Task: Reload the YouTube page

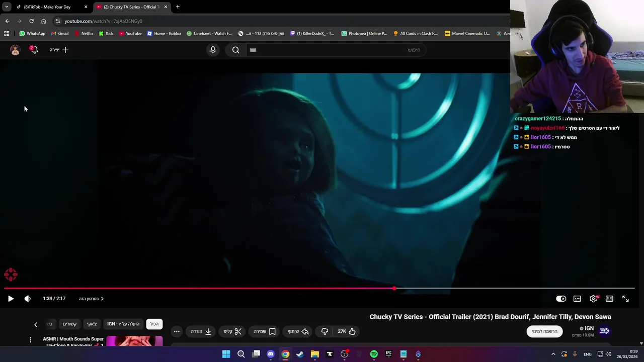Action: pos(31,21)
